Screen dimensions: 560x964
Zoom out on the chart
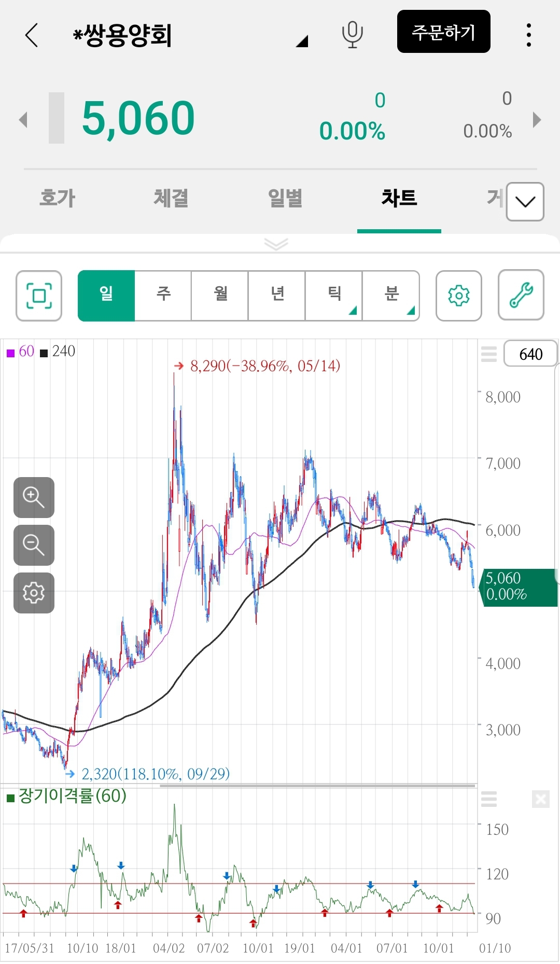coord(34,545)
